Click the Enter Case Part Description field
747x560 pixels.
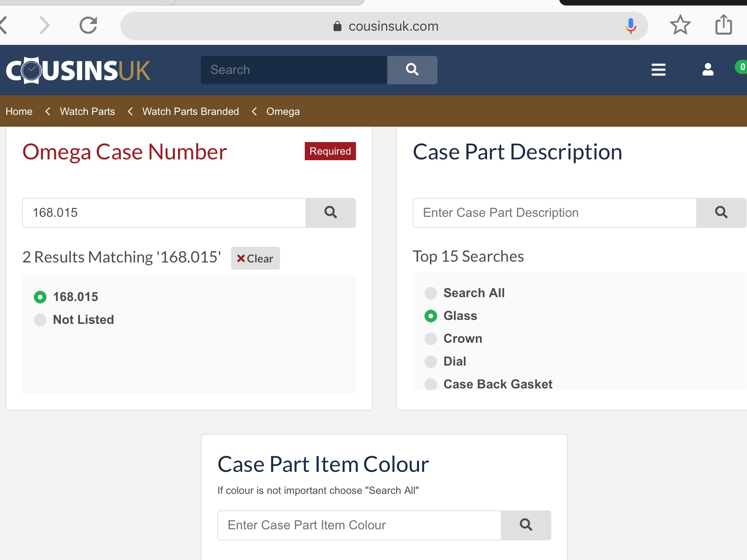554,213
